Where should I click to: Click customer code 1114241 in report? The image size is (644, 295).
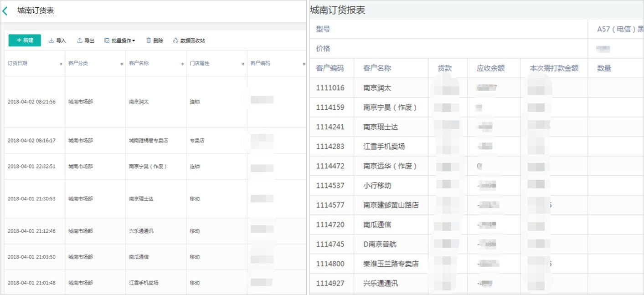click(x=330, y=127)
